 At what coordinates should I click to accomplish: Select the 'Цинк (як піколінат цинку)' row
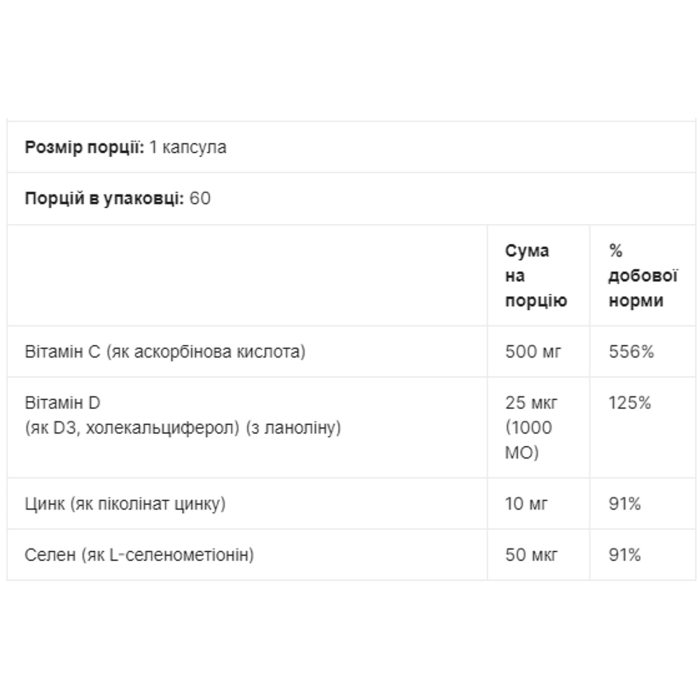coord(351,504)
